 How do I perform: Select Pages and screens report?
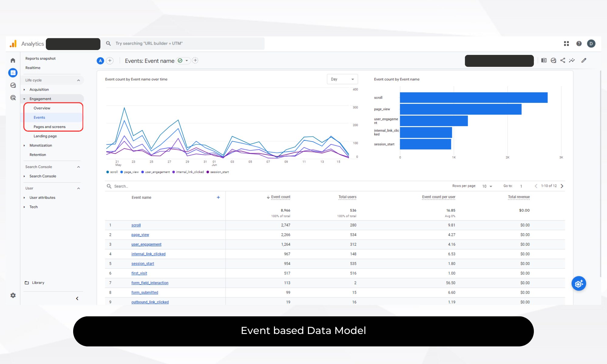point(49,127)
